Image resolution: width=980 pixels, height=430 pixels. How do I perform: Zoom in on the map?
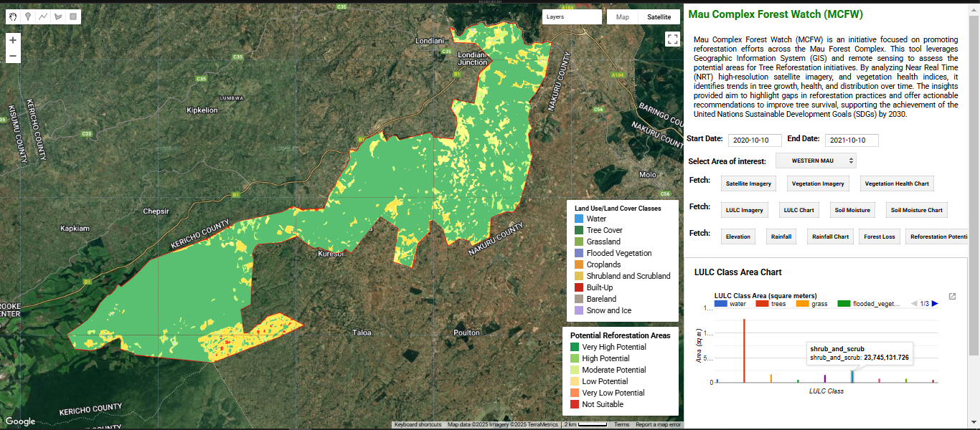click(13, 40)
